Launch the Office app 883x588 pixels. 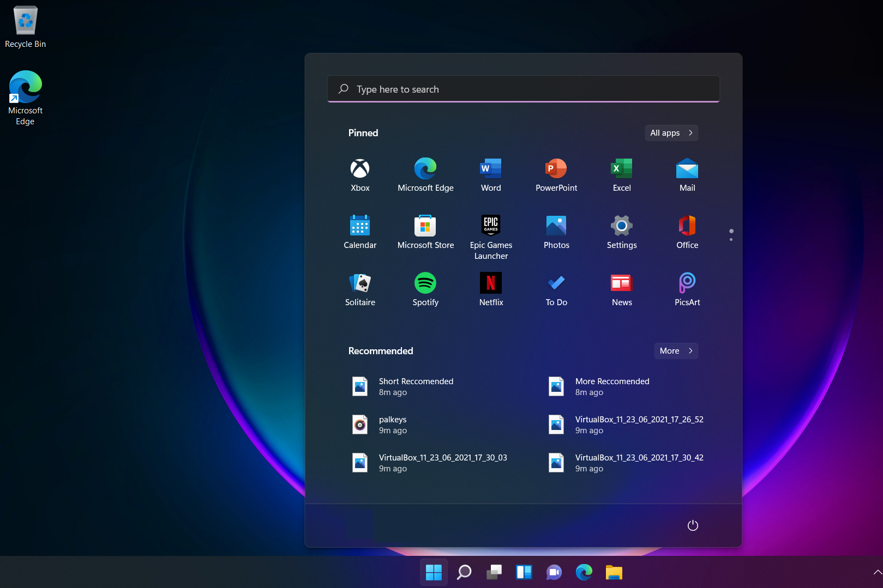[687, 233]
